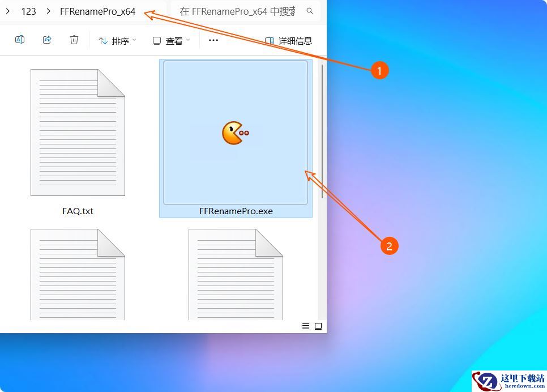
Task: Expand the chevron between 123 and FFRenamePro_x64
Action: (x=49, y=11)
